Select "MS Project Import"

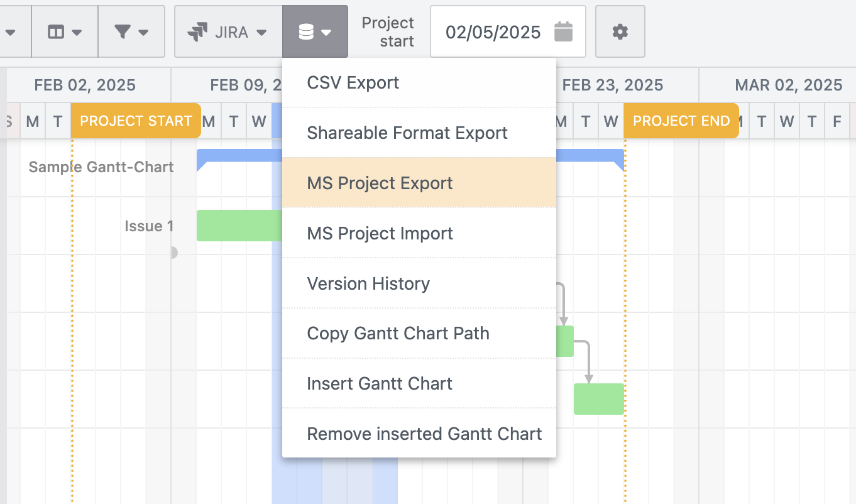coord(380,233)
